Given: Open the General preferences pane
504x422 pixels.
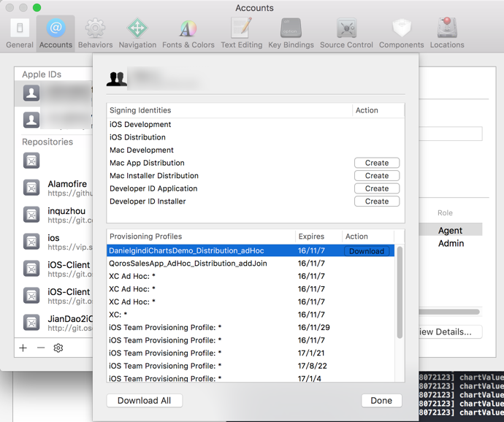Looking at the screenshot, I should pyautogui.click(x=20, y=34).
